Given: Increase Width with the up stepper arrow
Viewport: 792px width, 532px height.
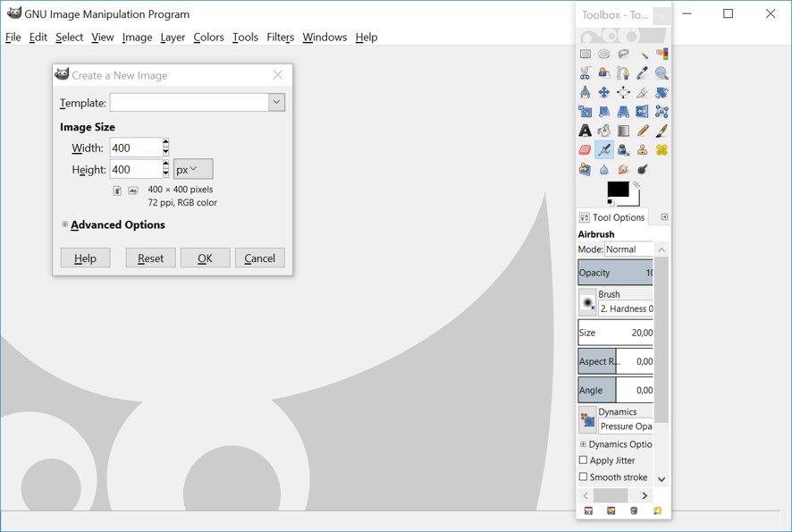Looking at the screenshot, I should 165,142.
